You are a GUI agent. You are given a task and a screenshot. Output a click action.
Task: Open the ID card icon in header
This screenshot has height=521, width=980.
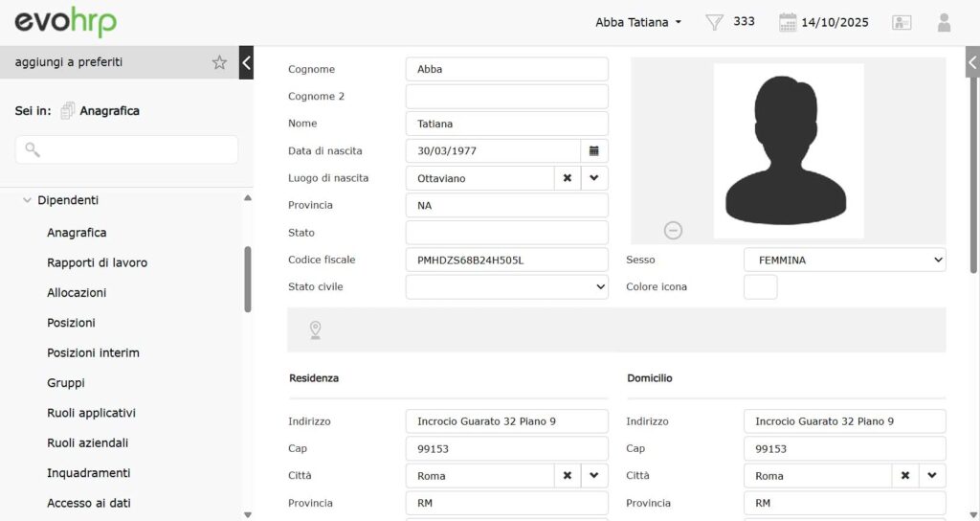[902, 22]
